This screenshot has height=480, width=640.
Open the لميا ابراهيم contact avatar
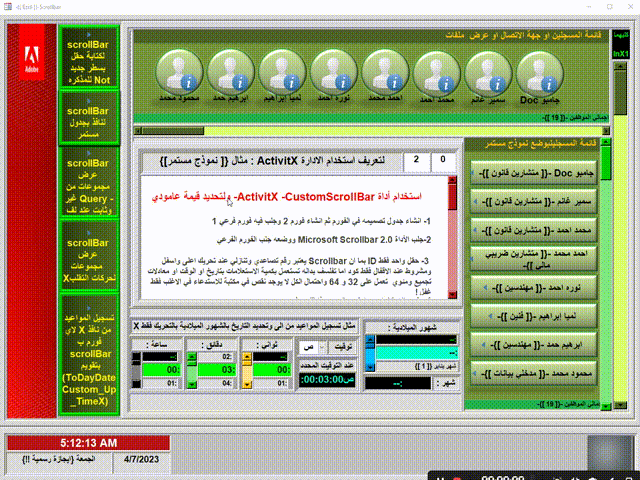point(282,73)
